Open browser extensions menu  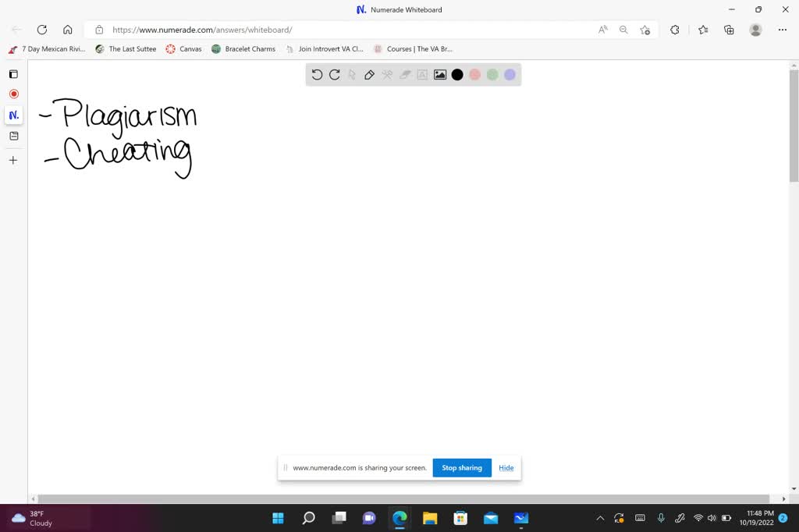(675, 30)
